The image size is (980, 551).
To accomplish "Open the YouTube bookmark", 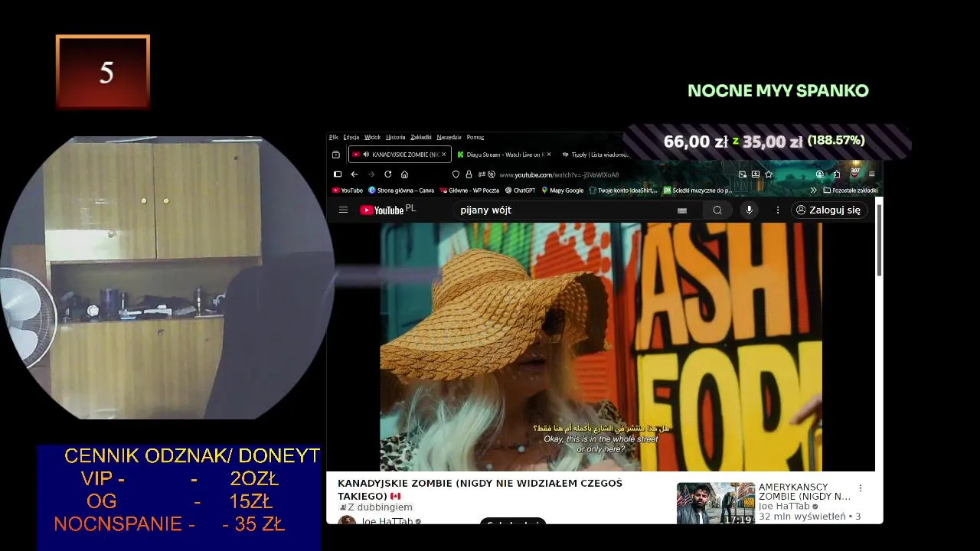I will click(348, 191).
